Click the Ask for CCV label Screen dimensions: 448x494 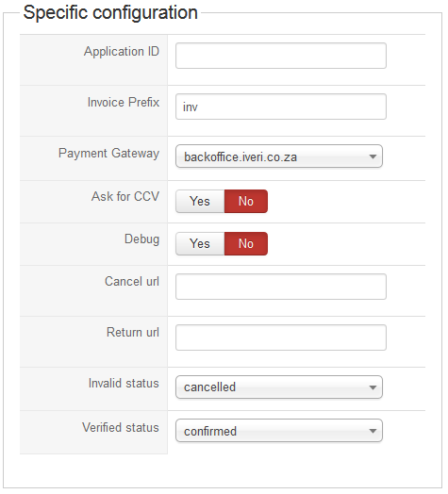(125, 196)
